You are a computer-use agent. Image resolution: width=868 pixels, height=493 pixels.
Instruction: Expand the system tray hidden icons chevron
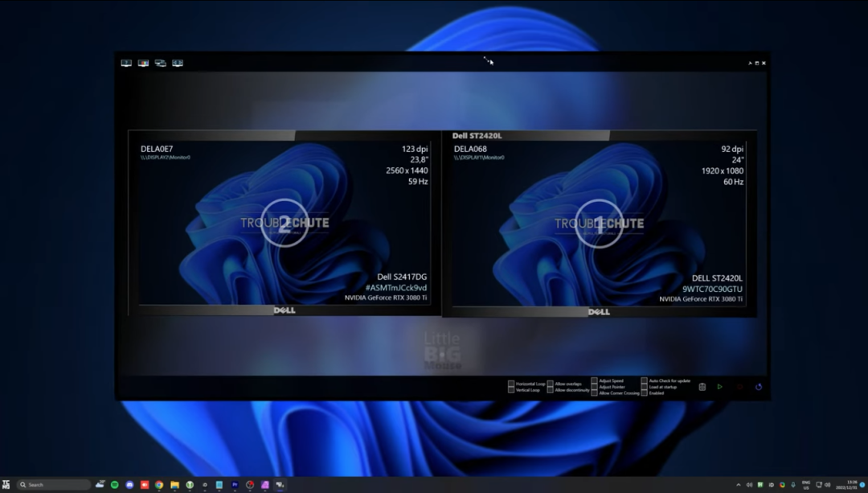pyautogui.click(x=738, y=485)
